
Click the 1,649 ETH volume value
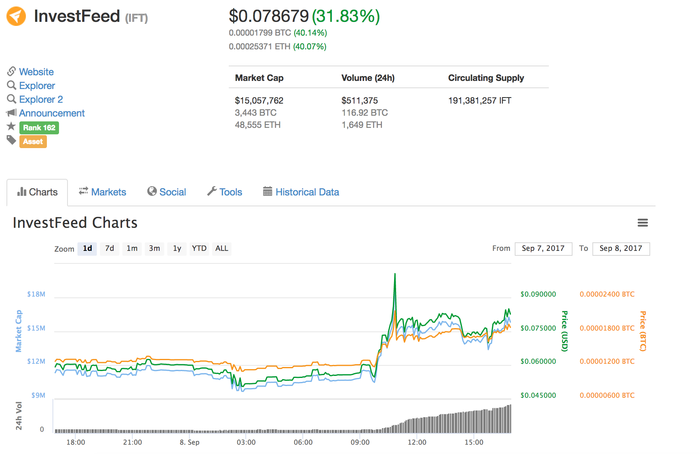click(x=362, y=125)
